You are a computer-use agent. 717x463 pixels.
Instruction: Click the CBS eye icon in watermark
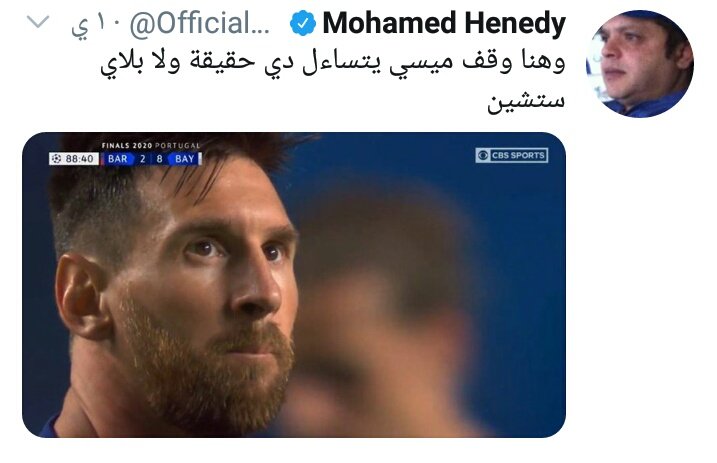[x=483, y=155]
